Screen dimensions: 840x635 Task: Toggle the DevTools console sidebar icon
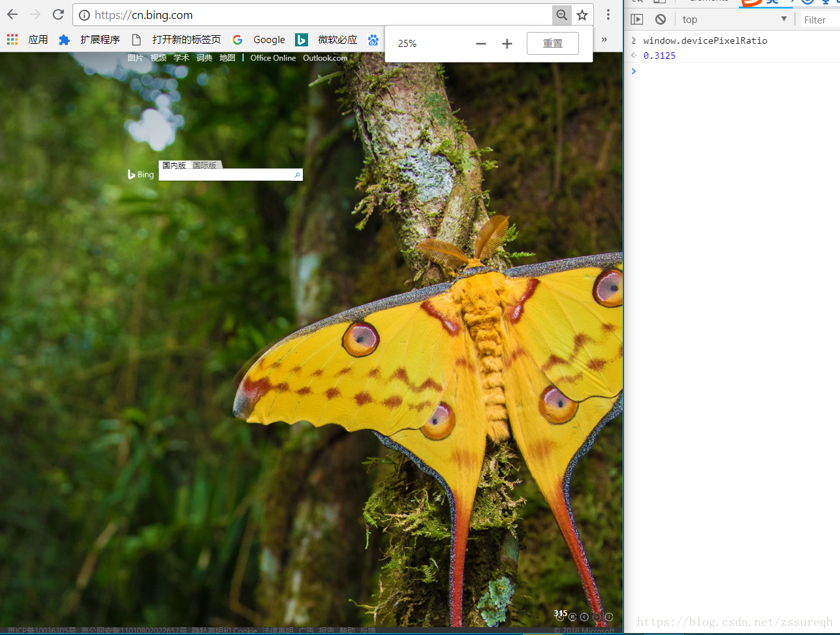click(x=637, y=20)
